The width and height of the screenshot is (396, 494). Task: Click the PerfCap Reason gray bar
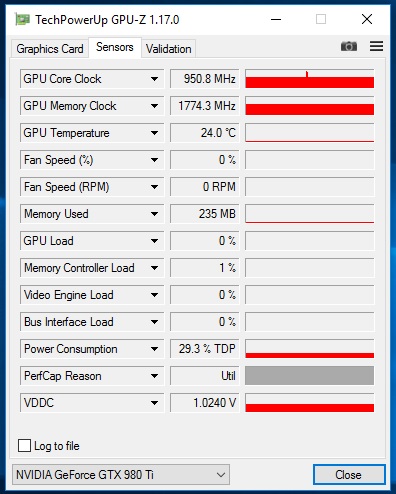pyautogui.click(x=310, y=376)
